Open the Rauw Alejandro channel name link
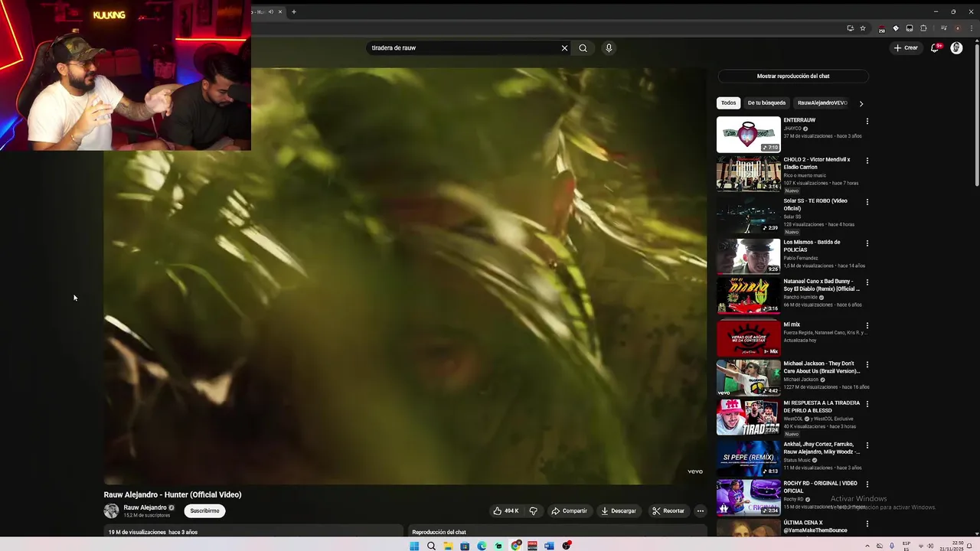Image resolution: width=980 pixels, height=551 pixels. [x=145, y=507]
